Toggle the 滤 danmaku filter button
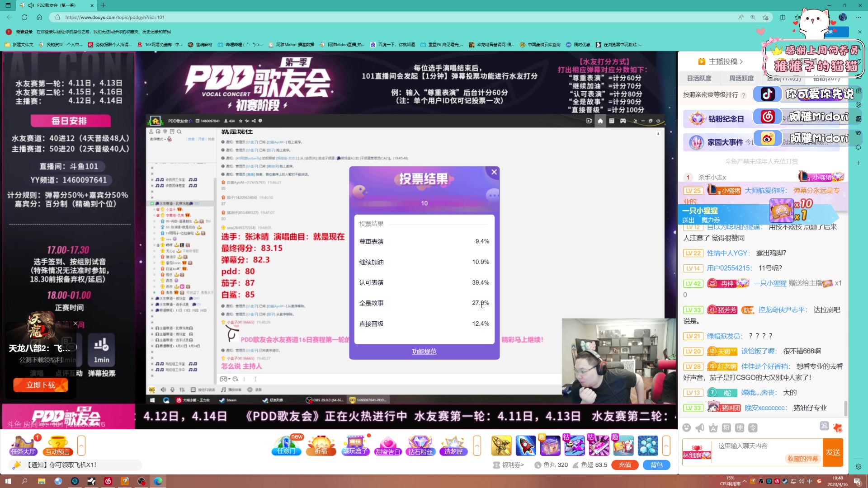The width and height of the screenshot is (868, 488). pyautogui.click(x=825, y=426)
